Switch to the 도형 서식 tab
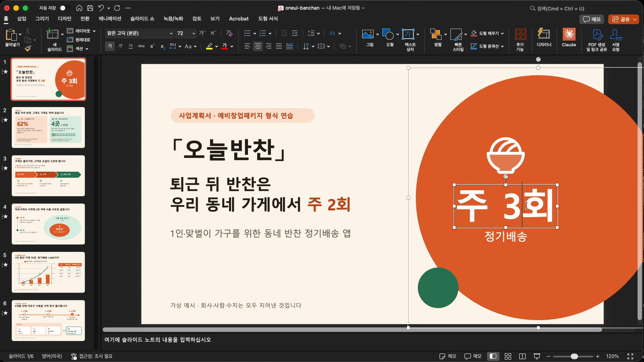The width and height of the screenshot is (644, 362). click(268, 19)
